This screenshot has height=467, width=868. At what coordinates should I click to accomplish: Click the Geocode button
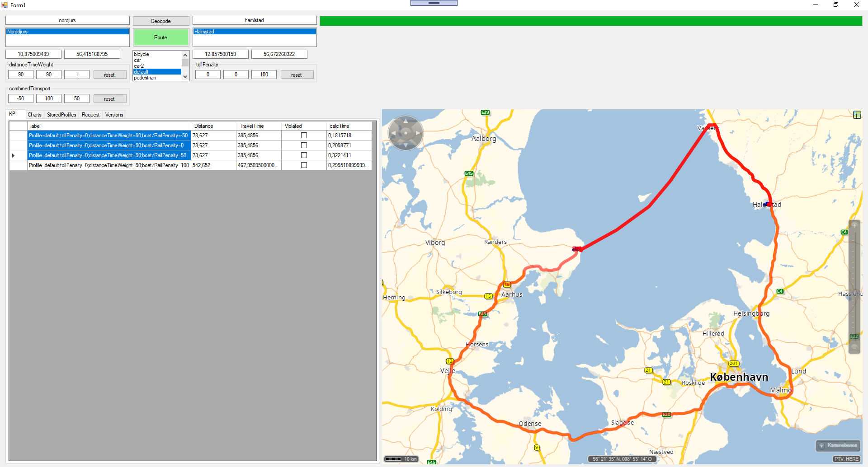point(160,21)
